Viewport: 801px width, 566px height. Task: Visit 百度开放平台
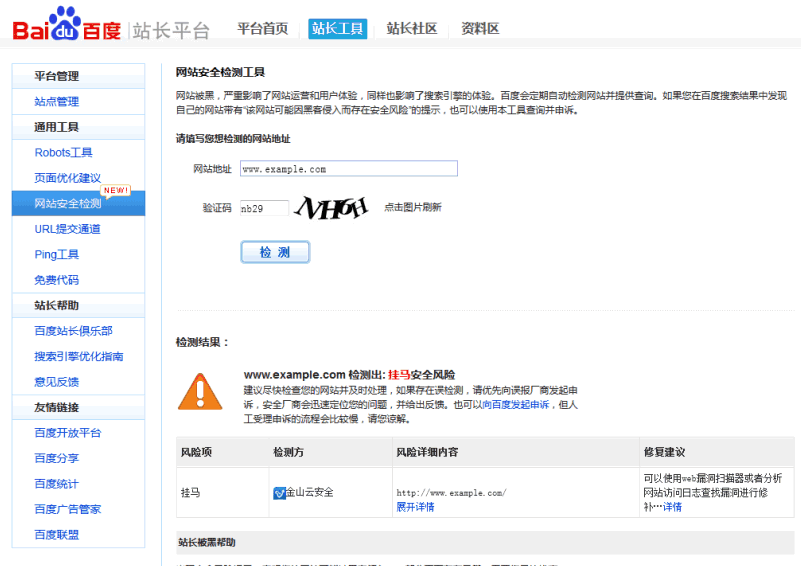tap(68, 433)
